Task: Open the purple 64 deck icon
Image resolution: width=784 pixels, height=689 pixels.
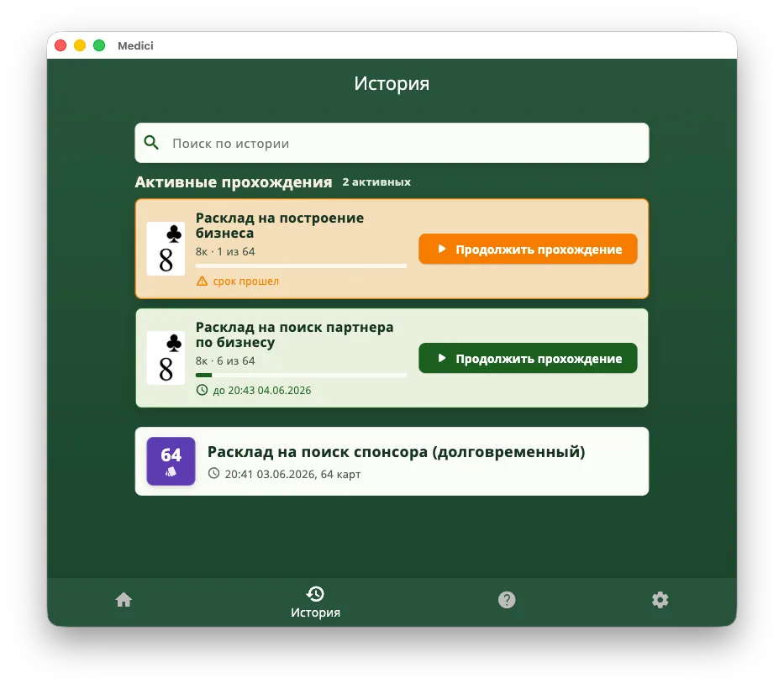Action: [171, 461]
